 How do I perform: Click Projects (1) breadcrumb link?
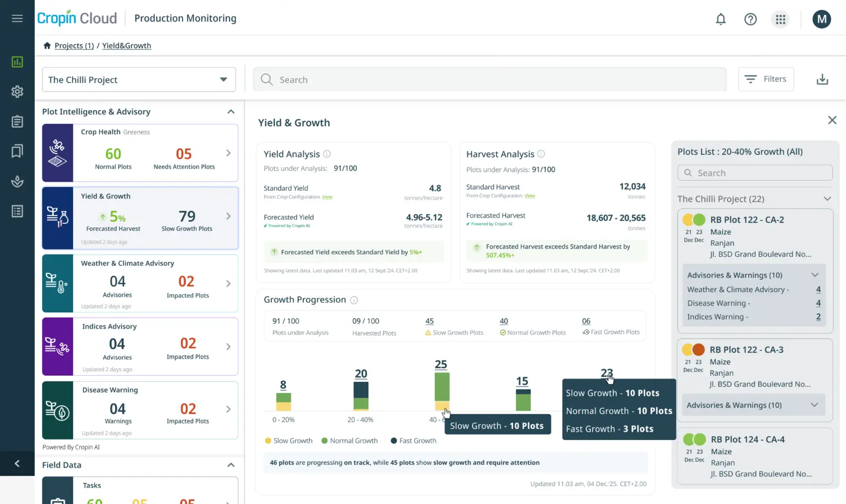[x=74, y=45]
